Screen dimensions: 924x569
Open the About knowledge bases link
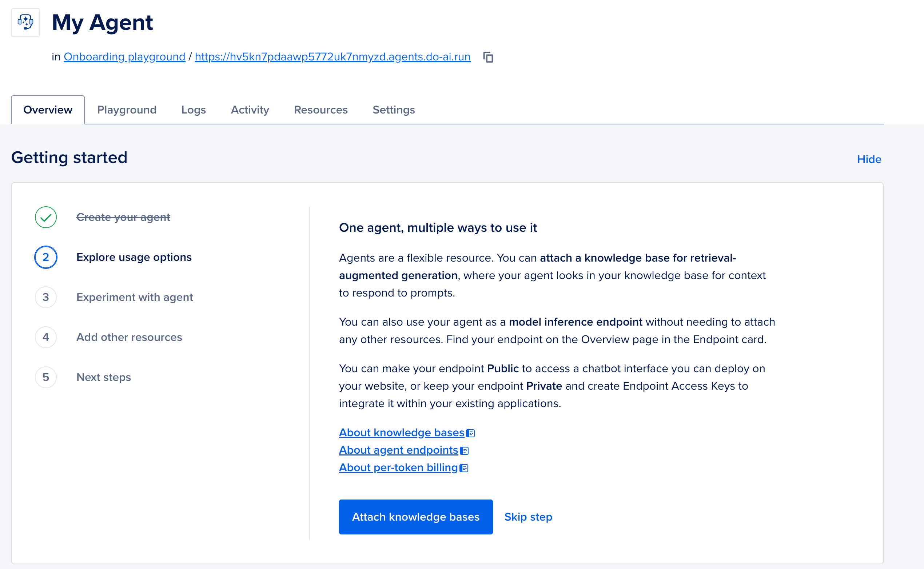pos(401,433)
